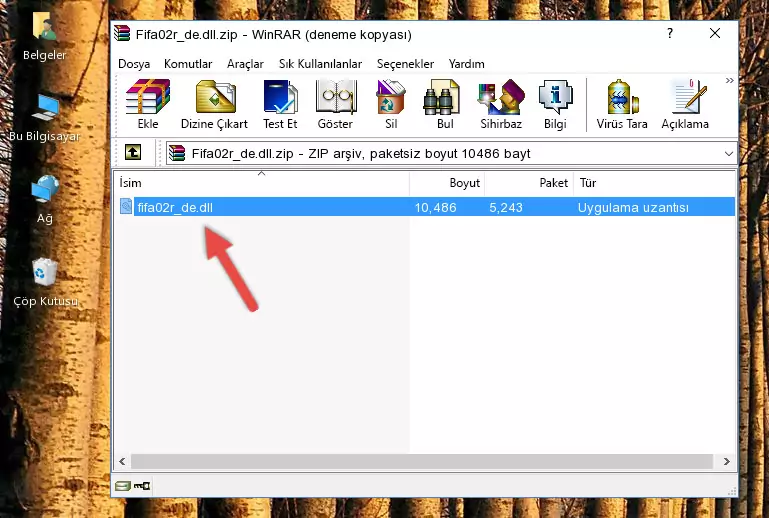
Task: Click the horizontal scrollbar left arrow
Action: (x=122, y=461)
